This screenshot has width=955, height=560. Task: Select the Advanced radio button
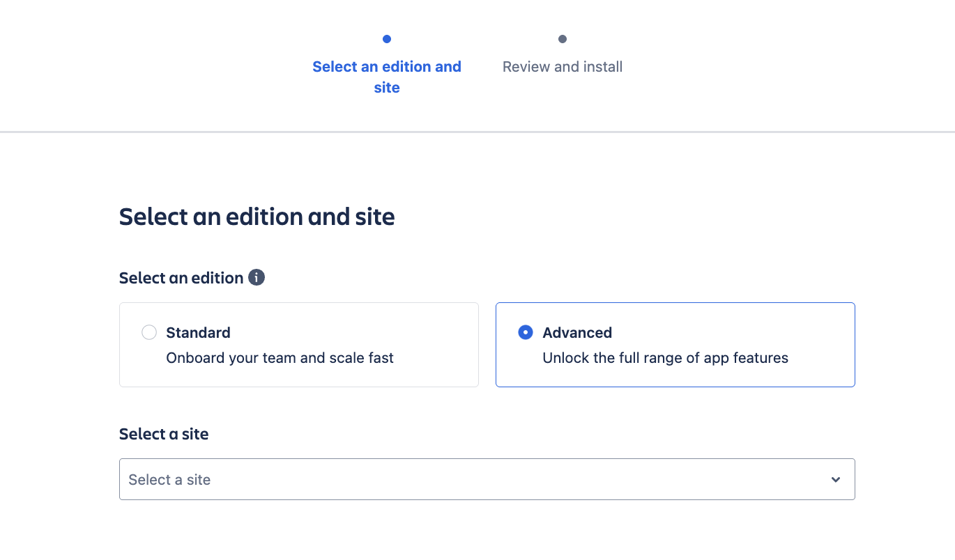tap(526, 333)
